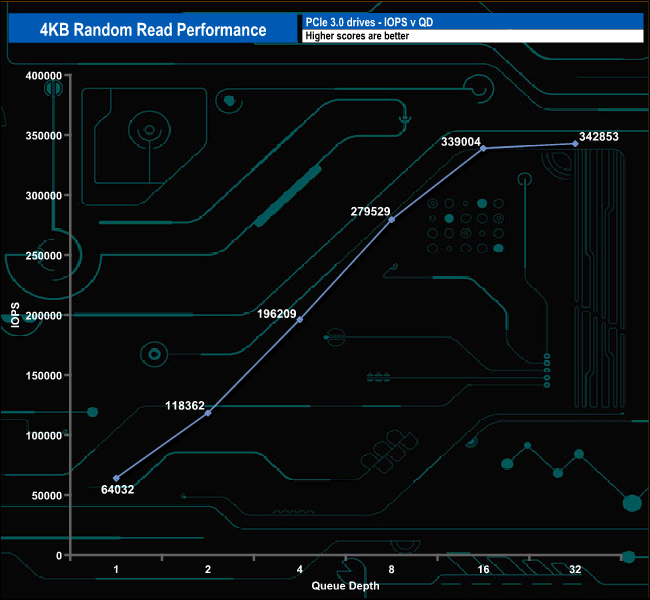Click the 196209 data label
650x600 pixels.
tap(276, 314)
